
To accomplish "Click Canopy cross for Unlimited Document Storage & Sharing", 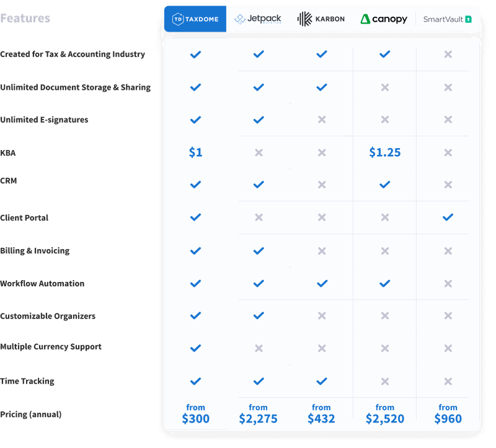I will 385,87.
